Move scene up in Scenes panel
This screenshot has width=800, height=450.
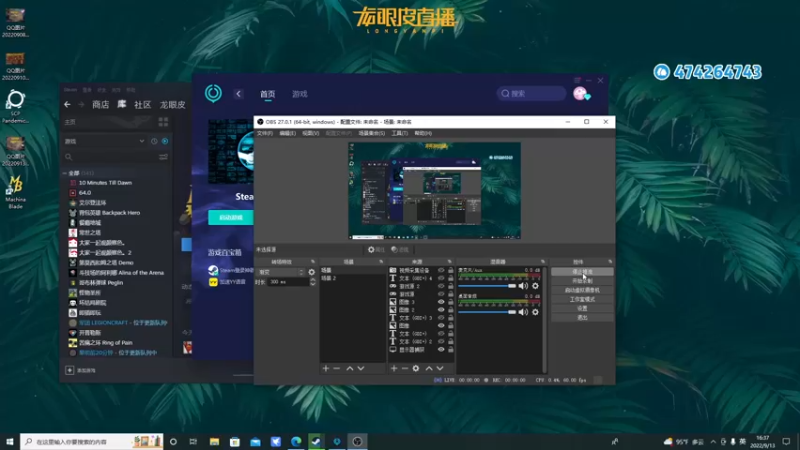pos(349,368)
